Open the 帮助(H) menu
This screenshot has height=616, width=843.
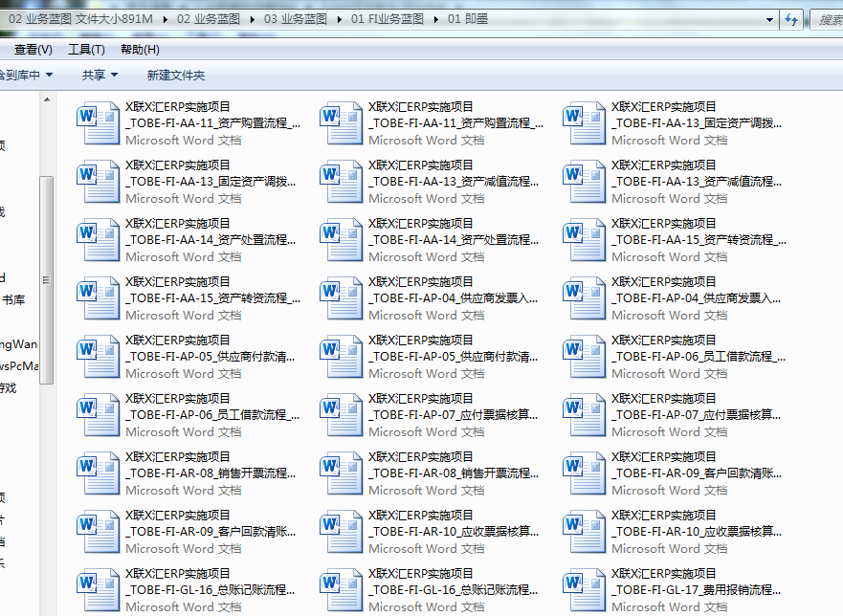coord(140,50)
